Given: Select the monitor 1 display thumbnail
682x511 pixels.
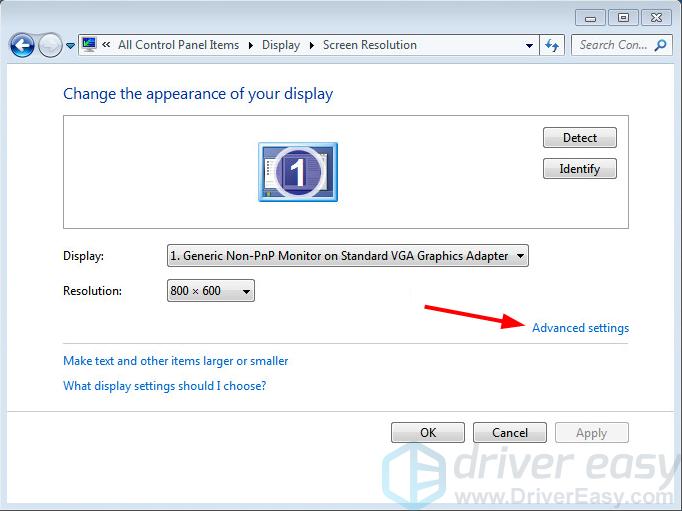Looking at the screenshot, I should tap(297, 172).
